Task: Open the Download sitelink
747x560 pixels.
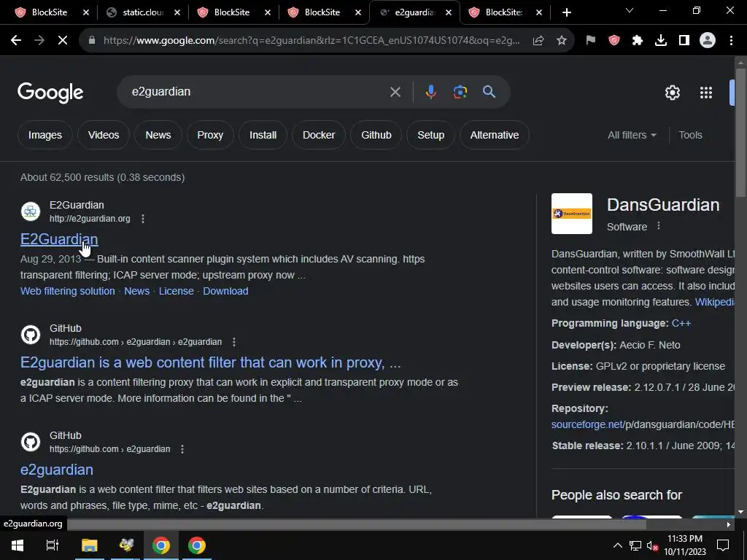Action: tap(226, 291)
